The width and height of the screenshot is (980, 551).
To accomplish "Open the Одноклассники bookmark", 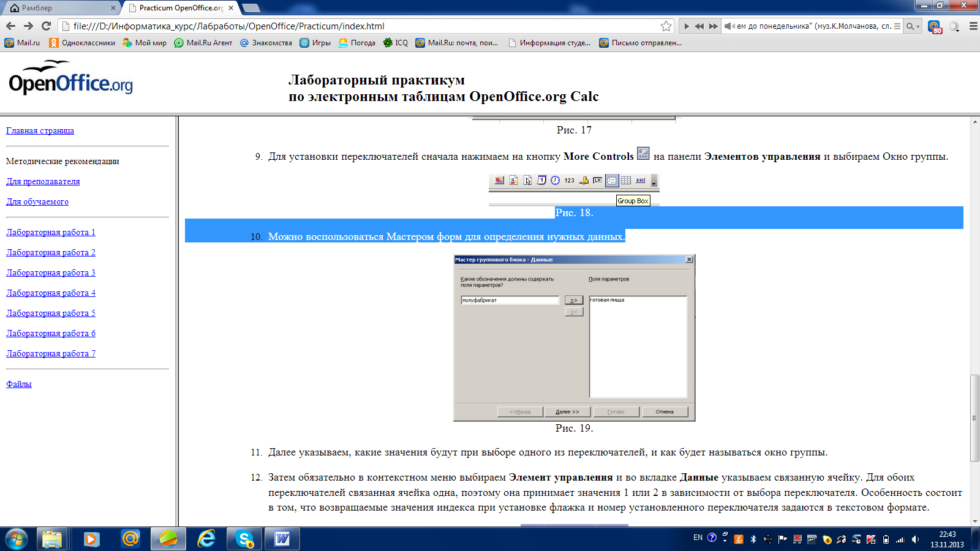I will (82, 43).
